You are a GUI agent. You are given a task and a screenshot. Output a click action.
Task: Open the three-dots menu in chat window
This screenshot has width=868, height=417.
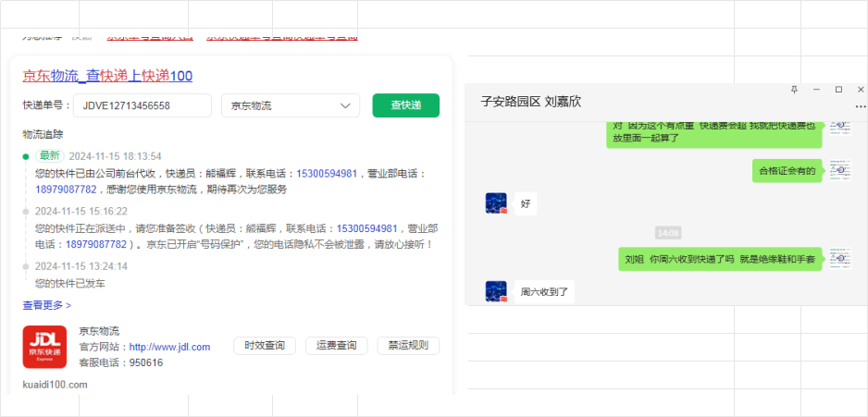(861, 106)
